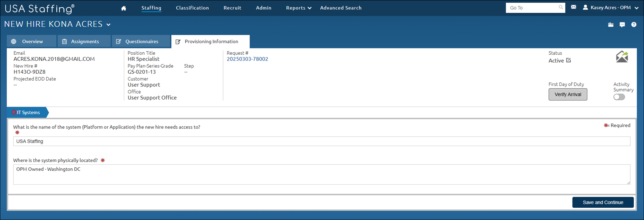Open the notes speech bubble icon

coord(622,25)
